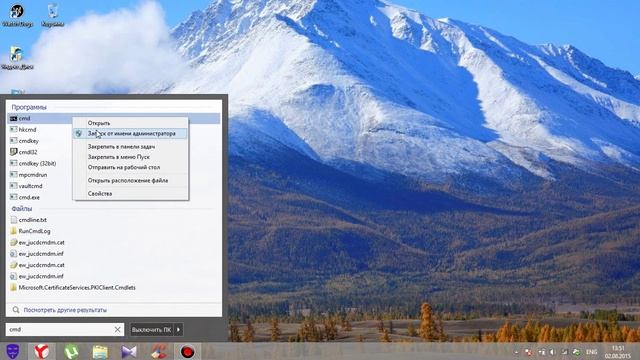Open the clock showing 13:51

coord(618,352)
